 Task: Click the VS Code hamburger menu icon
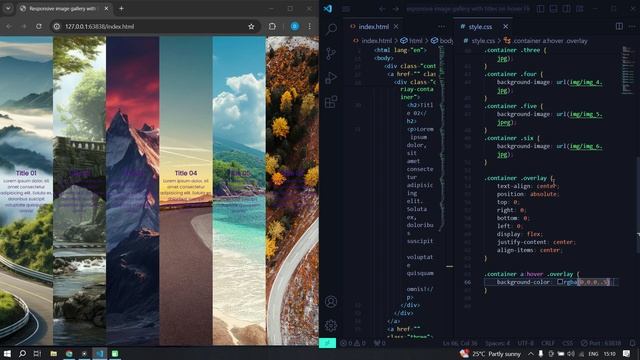pos(346,9)
